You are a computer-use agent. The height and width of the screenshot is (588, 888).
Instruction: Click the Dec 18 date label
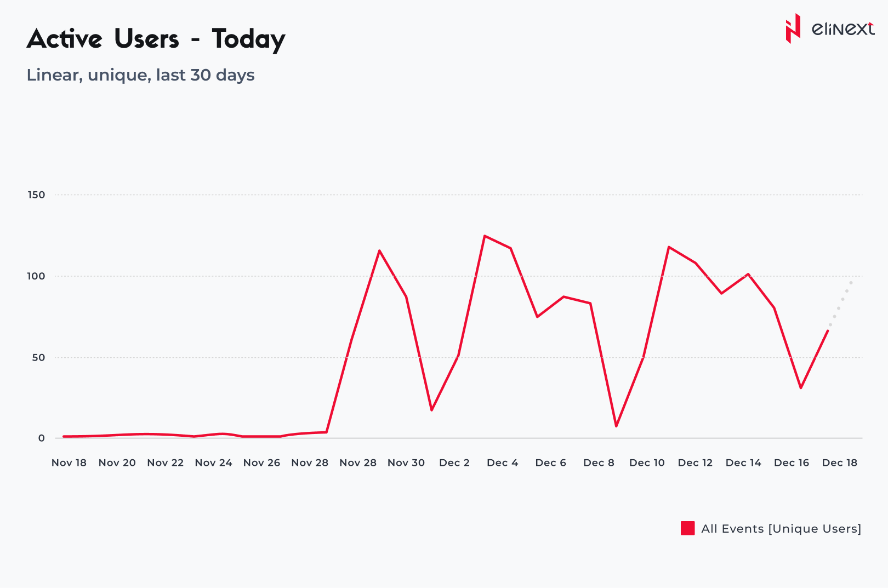pos(840,463)
